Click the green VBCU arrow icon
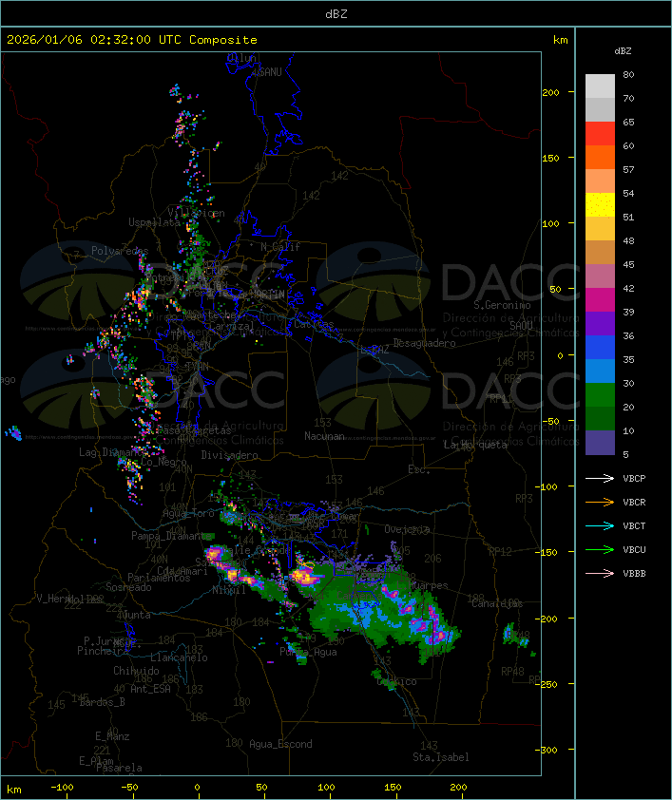672x800 pixels. point(600,549)
